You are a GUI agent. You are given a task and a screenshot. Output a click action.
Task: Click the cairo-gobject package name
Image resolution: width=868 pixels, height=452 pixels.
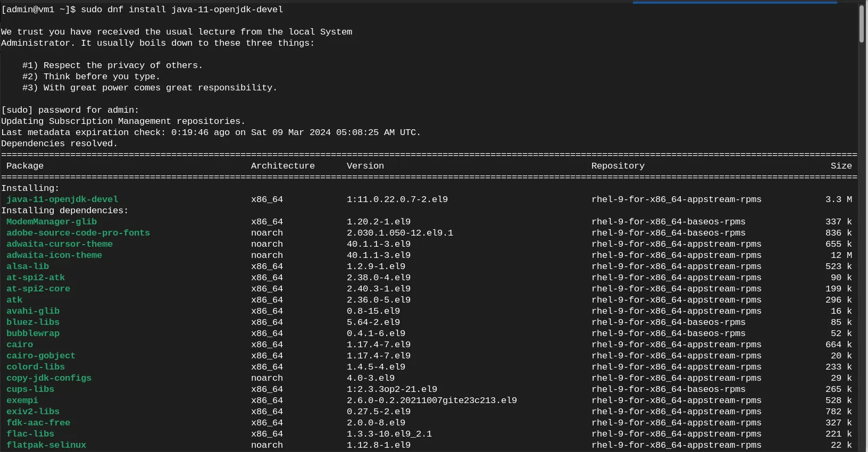pos(41,356)
